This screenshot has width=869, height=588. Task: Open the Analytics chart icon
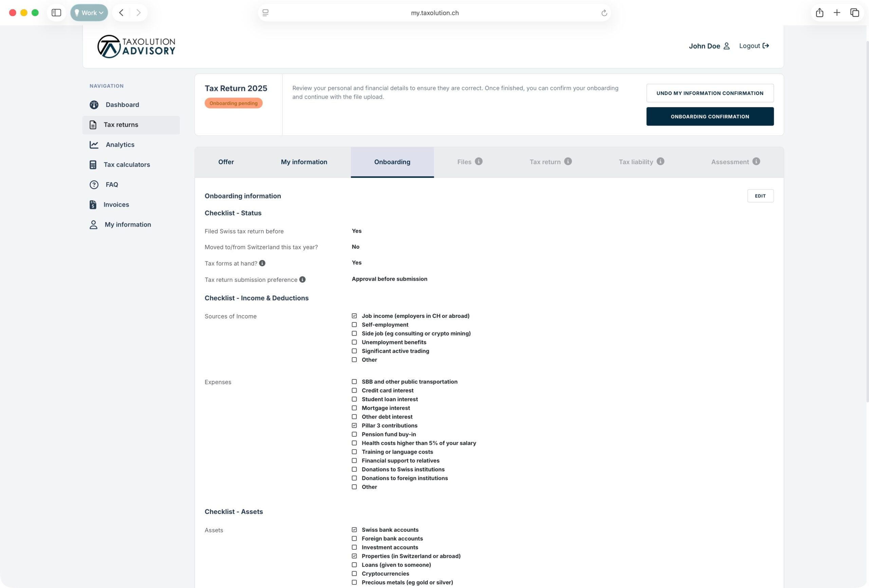(x=94, y=145)
